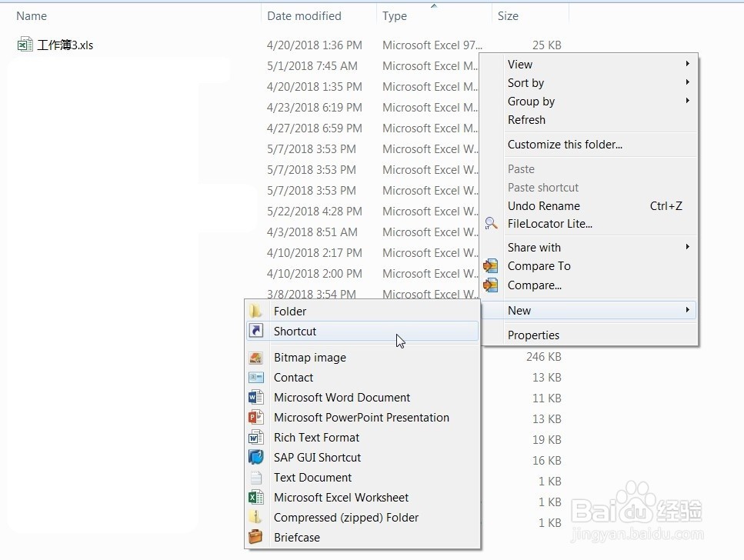Expand the View submenu arrow
This screenshot has width=744, height=560.
[x=688, y=64]
